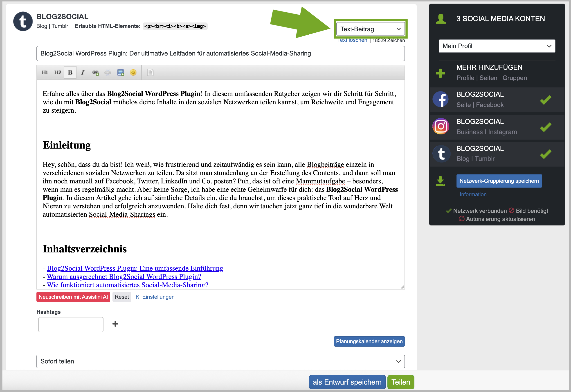
Task: Toggle the Tumblr blog account checkmark
Action: [x=545, y=154]
